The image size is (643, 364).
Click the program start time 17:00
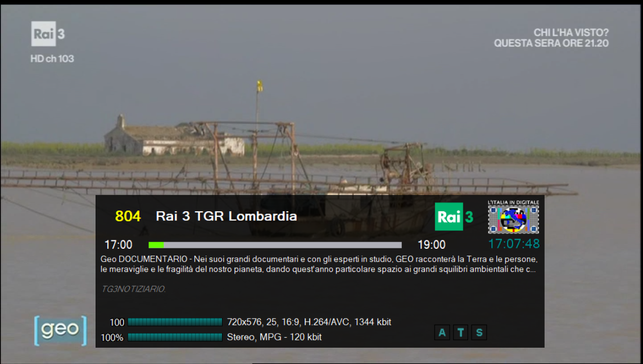[x=119, y=245]
